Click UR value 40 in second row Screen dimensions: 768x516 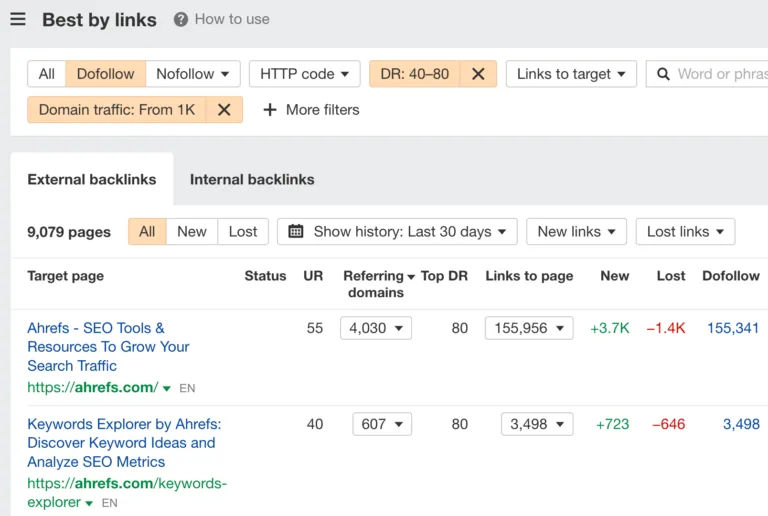tap(315, 424)
